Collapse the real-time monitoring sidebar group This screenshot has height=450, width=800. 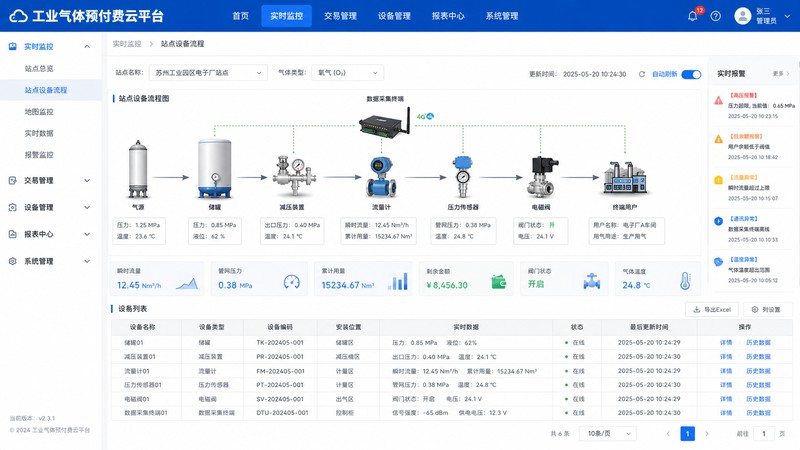click(87, 46)
